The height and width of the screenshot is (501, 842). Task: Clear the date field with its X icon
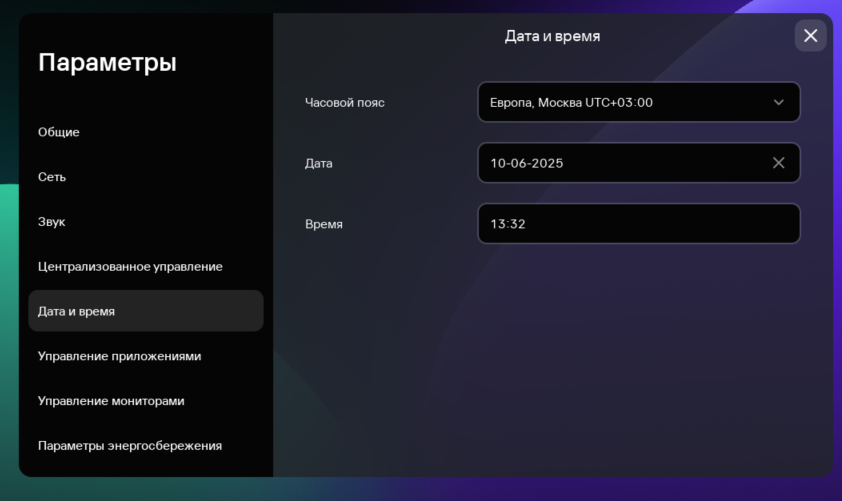coord(778,163)
